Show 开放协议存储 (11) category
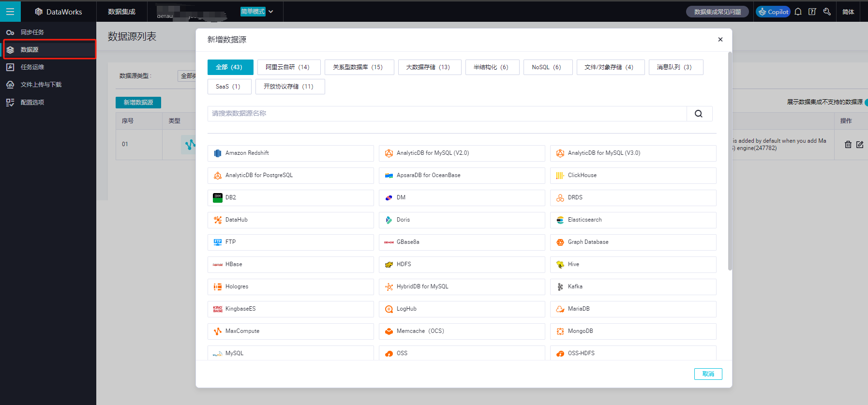 click(290, 87)
